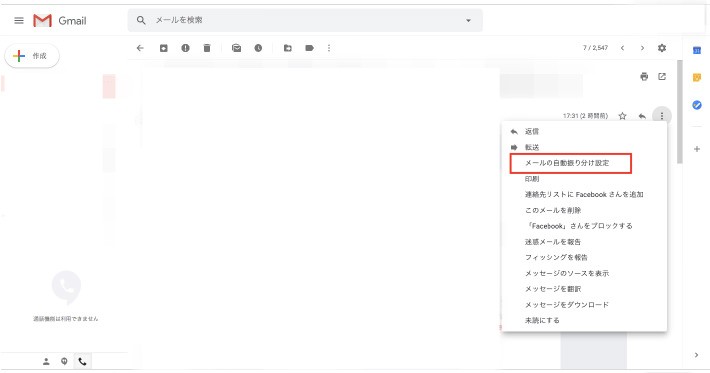Open the labels tag icon
The image size is (710, 373).
pyautogui.click(x=310, y=48)
